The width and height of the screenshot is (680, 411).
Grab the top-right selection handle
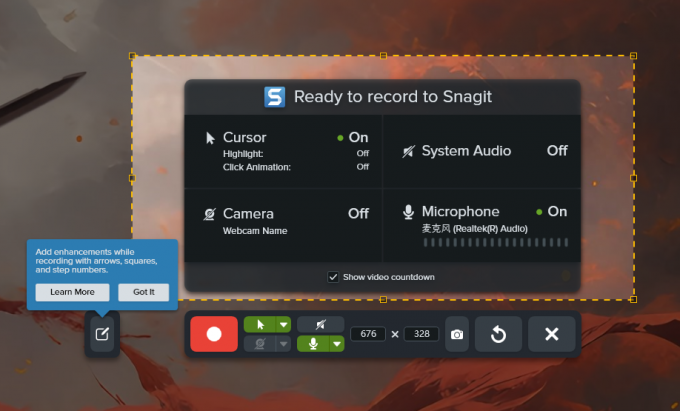coord(633,55)
